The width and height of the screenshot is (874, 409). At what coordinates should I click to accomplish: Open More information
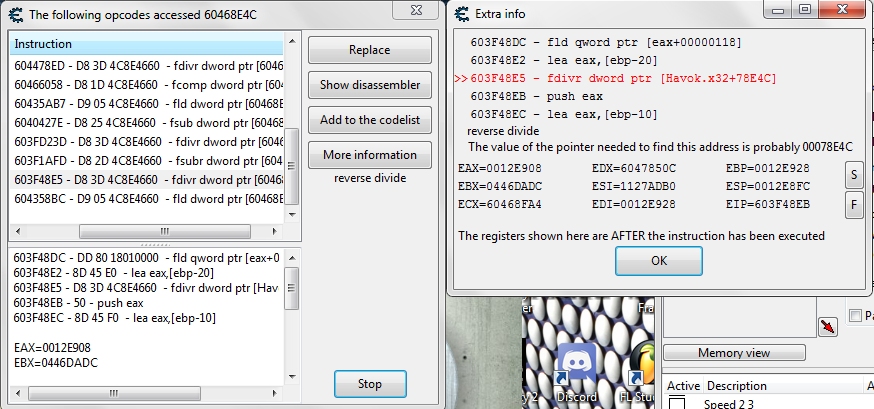tap(370, 155)
